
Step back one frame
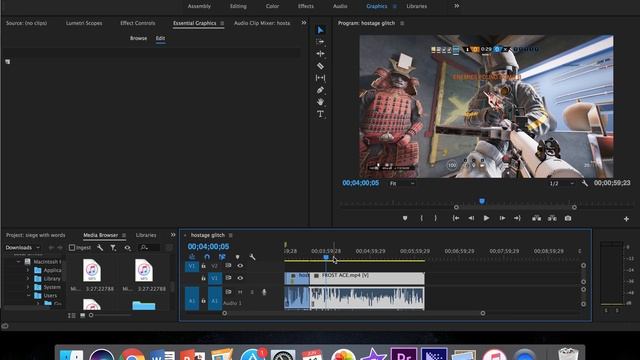tap(471, 218)
